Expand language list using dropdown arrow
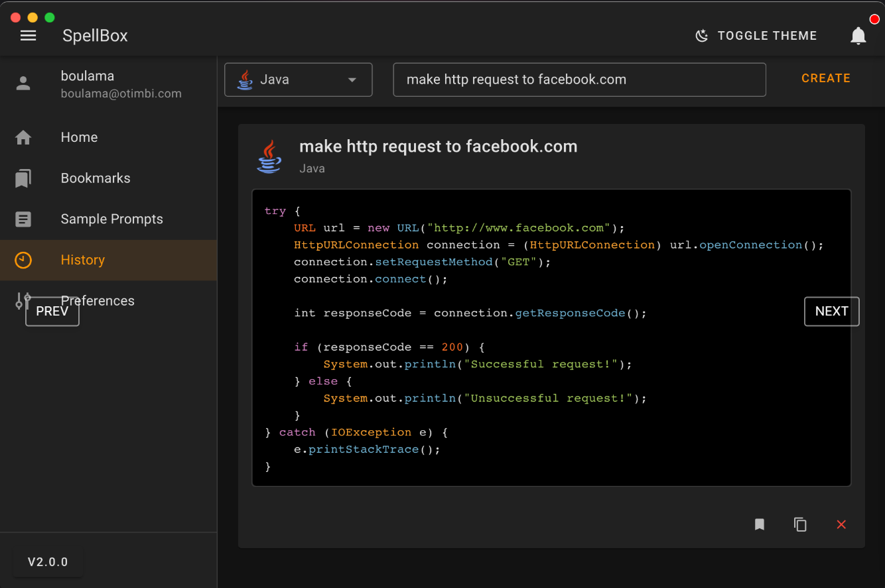 point(352,80)
